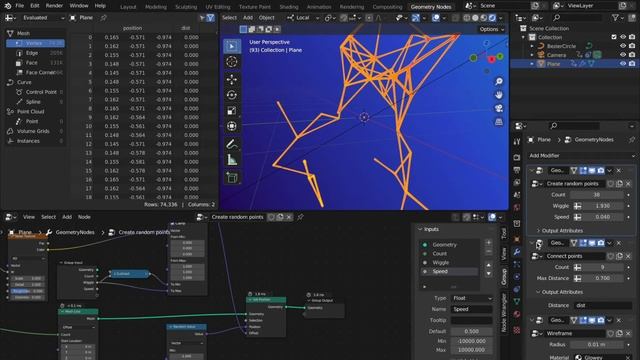This screenshot has height=360, width=640.
Task: Open the viewport Options dropdown
Action: tap(491, 29)
